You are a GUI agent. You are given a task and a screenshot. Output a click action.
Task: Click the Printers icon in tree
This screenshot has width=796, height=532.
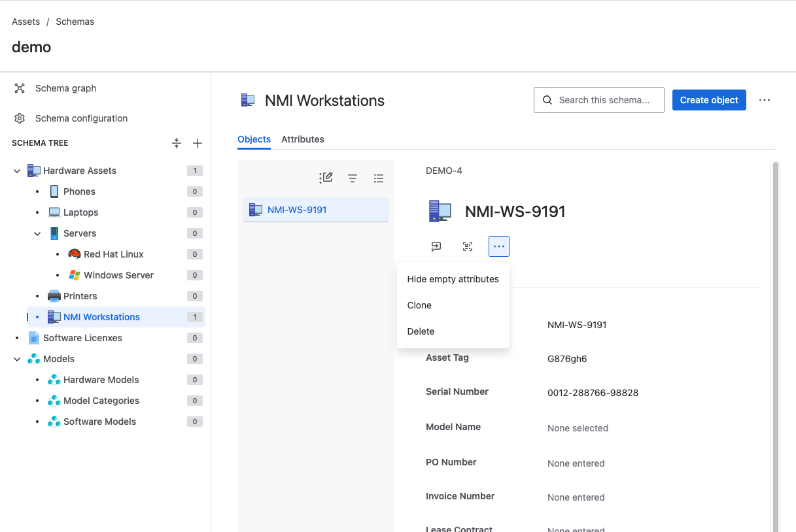pos(54,296)
